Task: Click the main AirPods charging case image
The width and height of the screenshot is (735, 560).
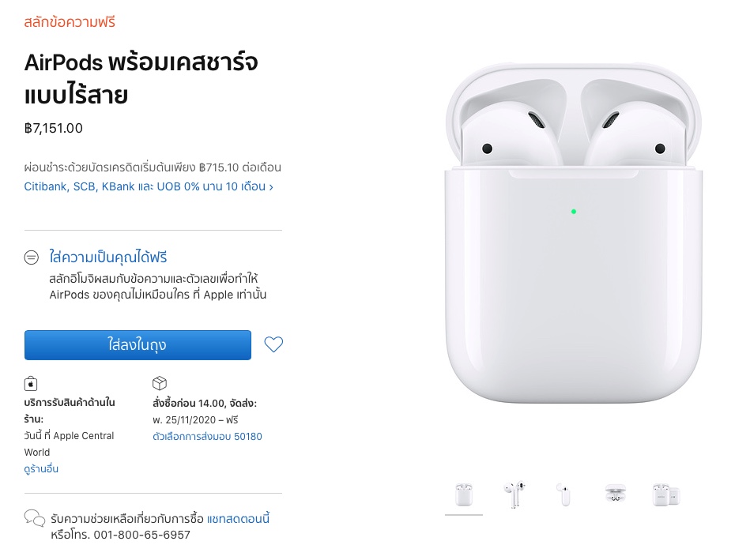Action: click(574, 233)
